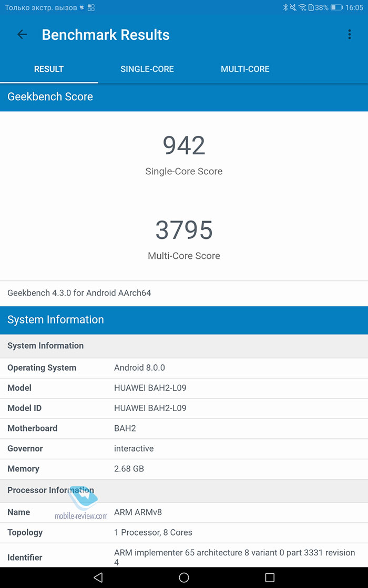Screen dimensions: 368x588
Task: Tap the recent apps square button
Action: tap(270, 577)
